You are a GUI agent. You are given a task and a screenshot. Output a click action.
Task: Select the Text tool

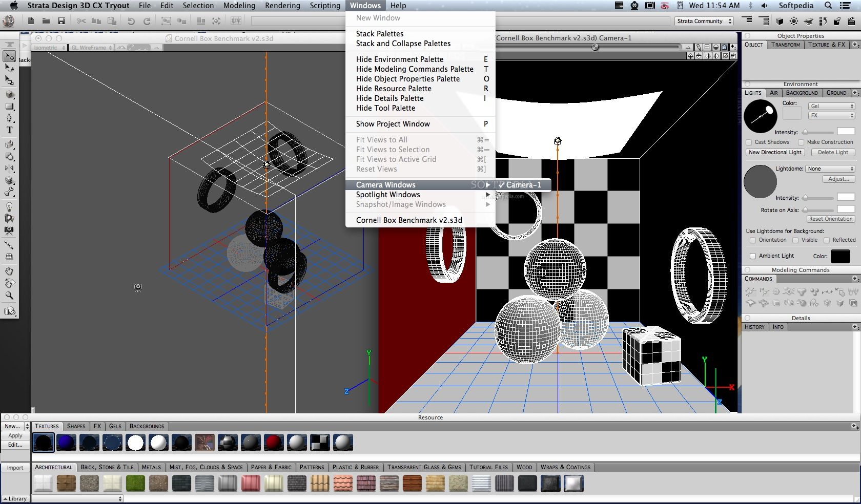click(9, 130)
